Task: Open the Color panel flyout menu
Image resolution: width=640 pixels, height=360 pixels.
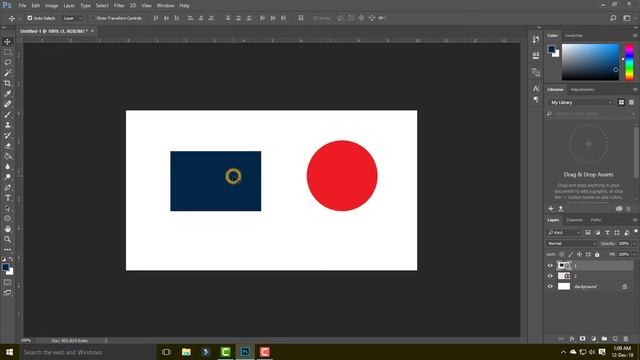Action: tap(635, 36)
